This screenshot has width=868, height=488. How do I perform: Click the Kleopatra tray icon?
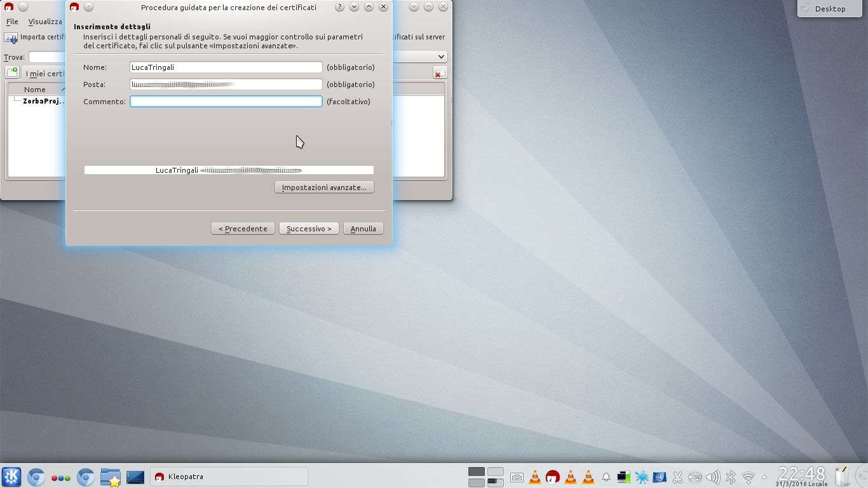click(552, 477)
